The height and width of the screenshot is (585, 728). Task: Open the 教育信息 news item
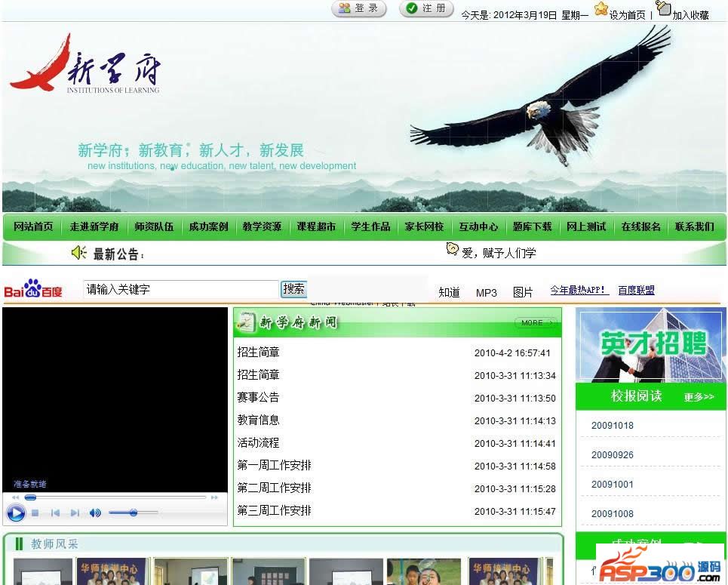tap(258, 420)
